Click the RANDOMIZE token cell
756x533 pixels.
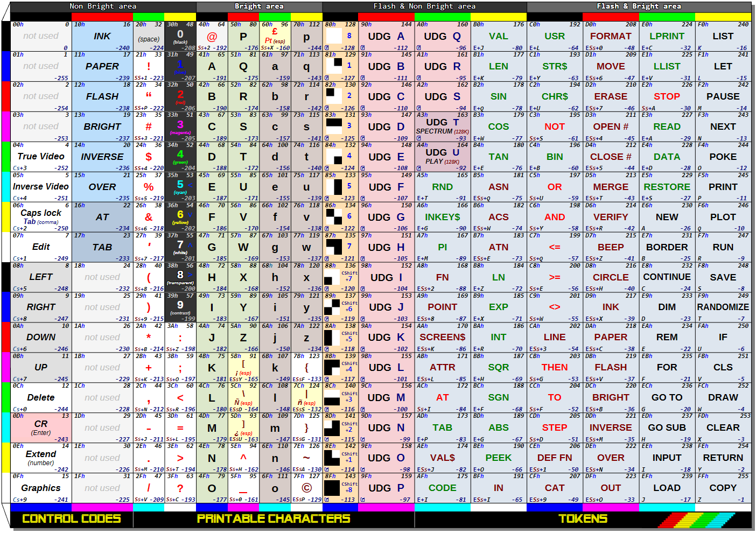pyautogui.click(x=723, y=307)
